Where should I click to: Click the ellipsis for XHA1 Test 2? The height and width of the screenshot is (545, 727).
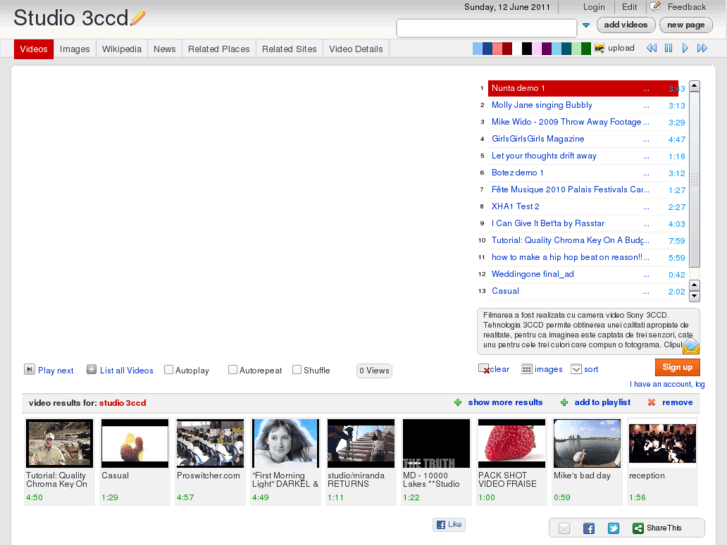pyautogui.click(x=646, y=208)
